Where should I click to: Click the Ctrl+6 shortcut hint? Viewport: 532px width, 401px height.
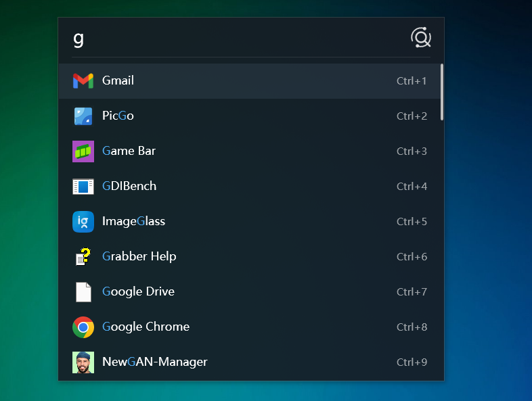coord(412,257)
